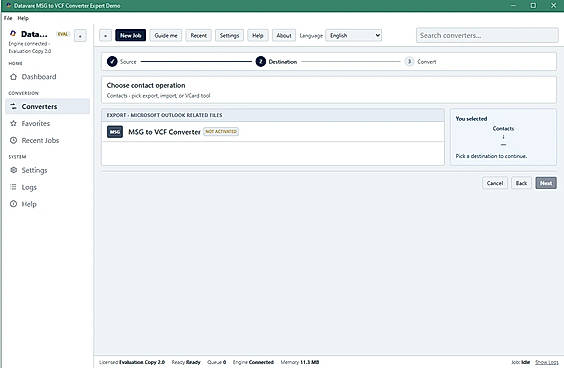Click the Next button
This screenshot has height=368, width=564.
[546, 183]
